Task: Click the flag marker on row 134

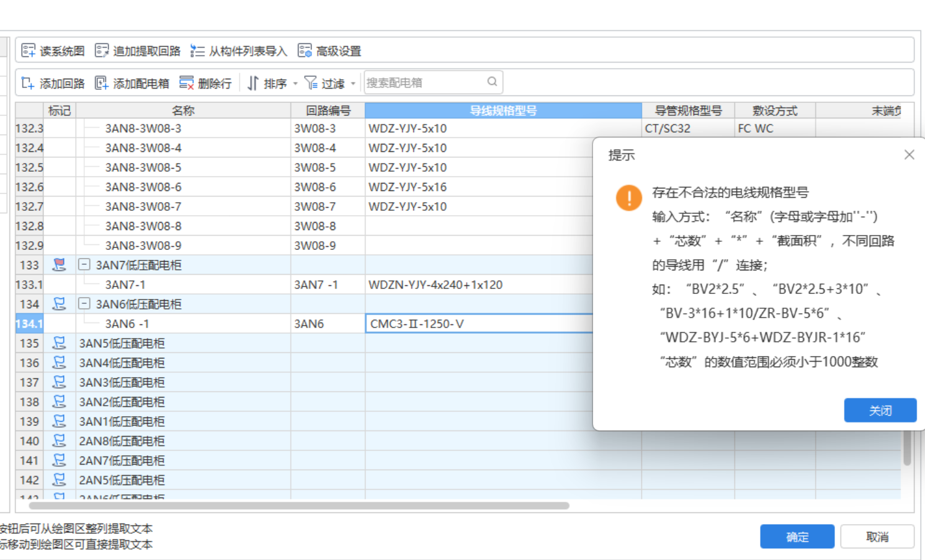Action: point(59,304)
